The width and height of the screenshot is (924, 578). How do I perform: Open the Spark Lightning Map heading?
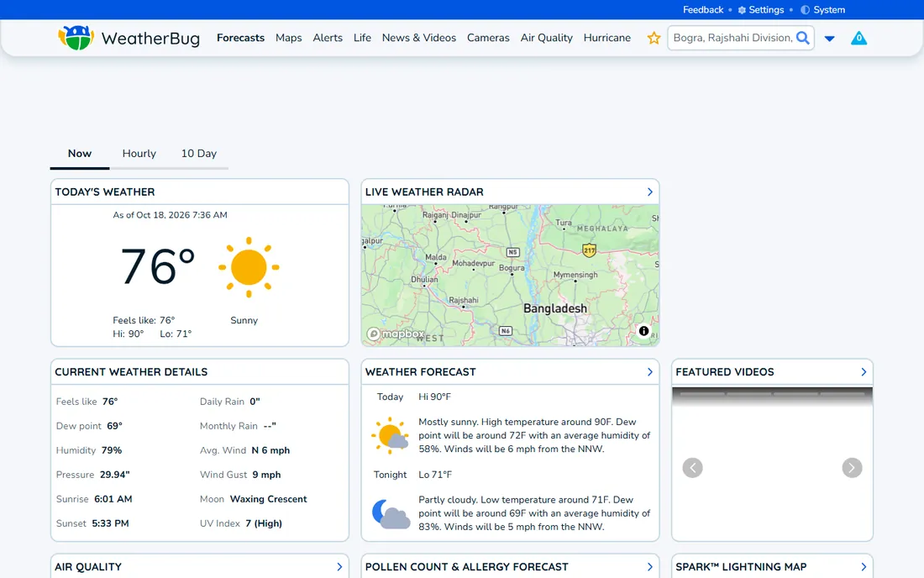pos(741,567)
